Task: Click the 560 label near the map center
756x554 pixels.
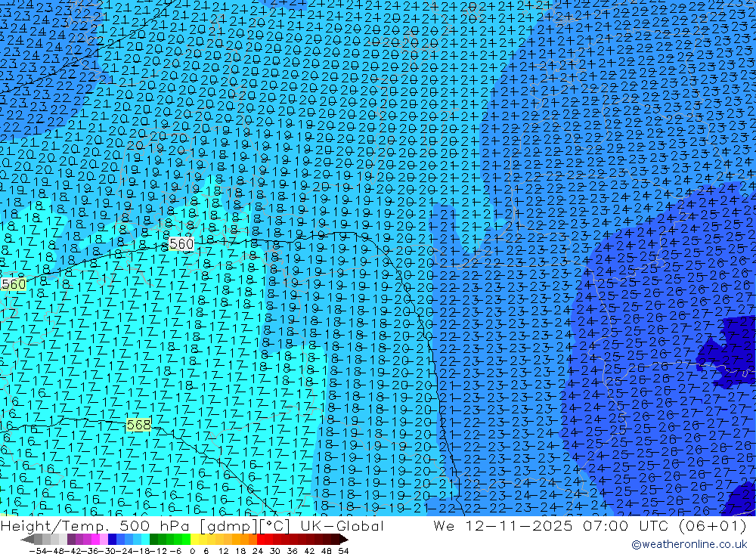Action: click(181, 244)
